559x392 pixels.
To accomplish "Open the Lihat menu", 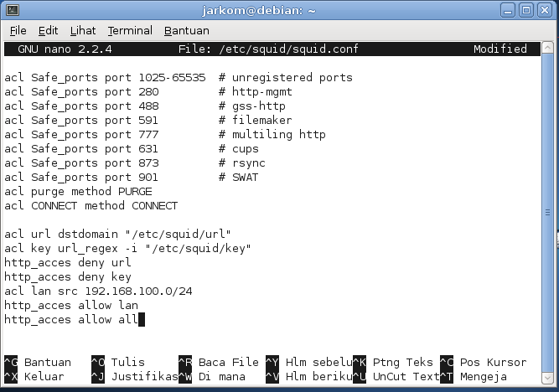I will (x=83, y=31).
